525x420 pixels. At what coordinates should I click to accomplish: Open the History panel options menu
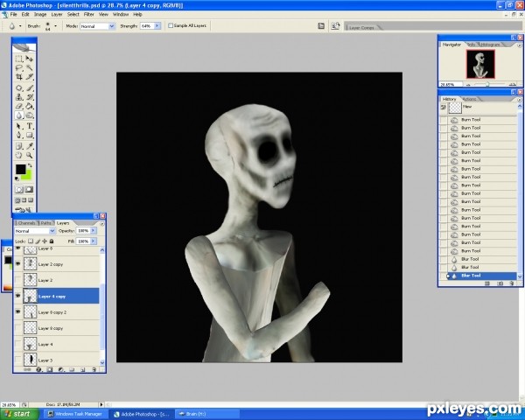point(519,100)
